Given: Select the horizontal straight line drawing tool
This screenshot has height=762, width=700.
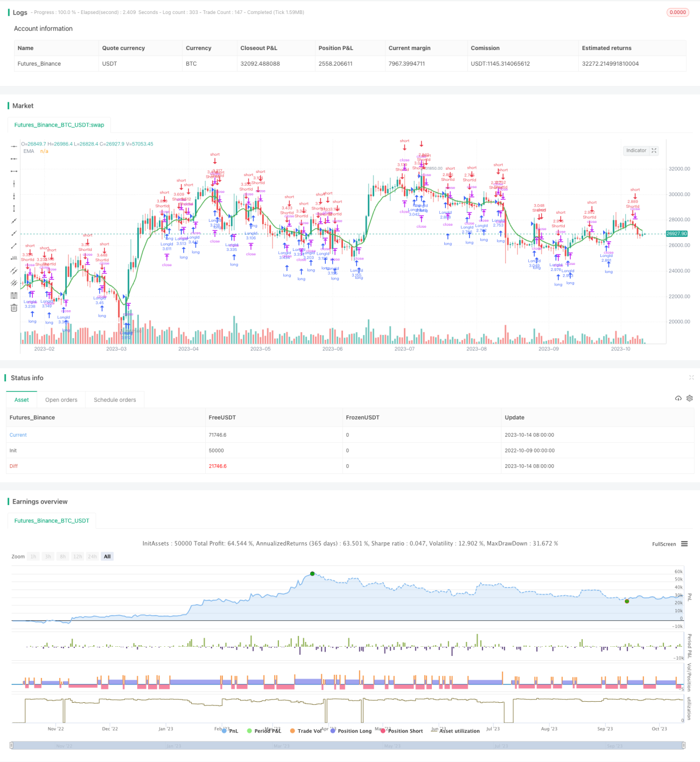Looking at the screenshot, I should click(14, 146).
